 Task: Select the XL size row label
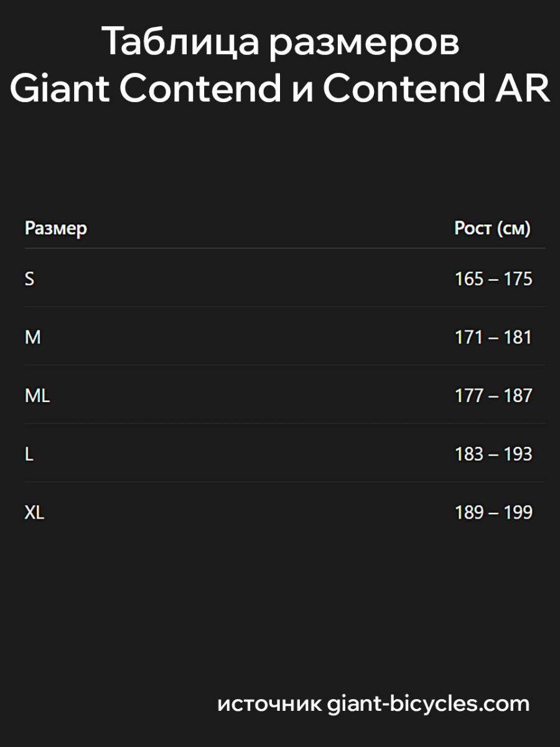coord(35,513)
